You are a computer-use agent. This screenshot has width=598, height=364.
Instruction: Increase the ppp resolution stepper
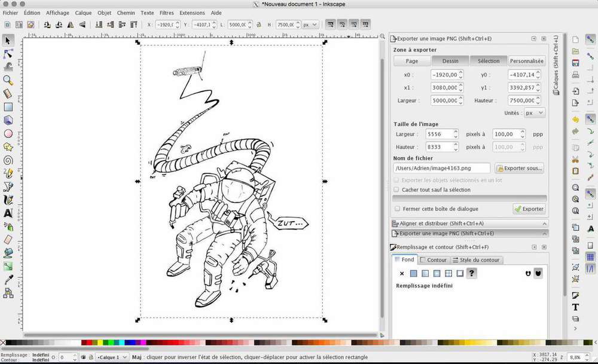[x=523, y=132]
